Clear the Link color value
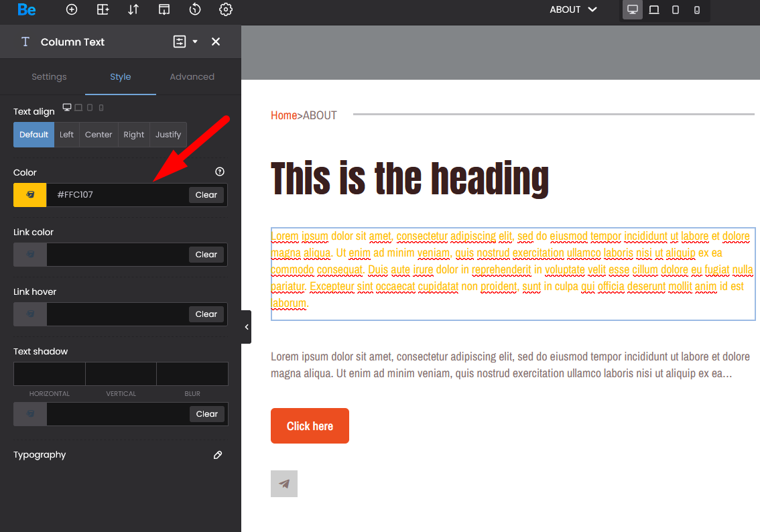The image size is (760, 532). [206, 255]
